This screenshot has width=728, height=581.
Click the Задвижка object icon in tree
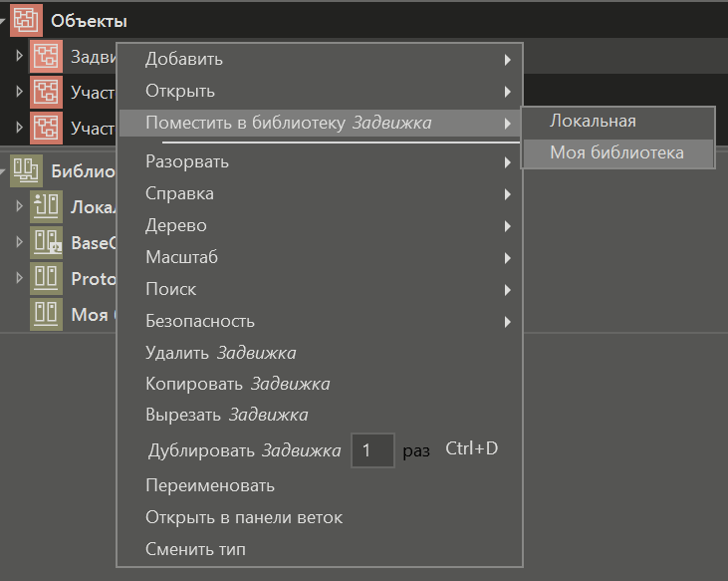coord(46,57)
